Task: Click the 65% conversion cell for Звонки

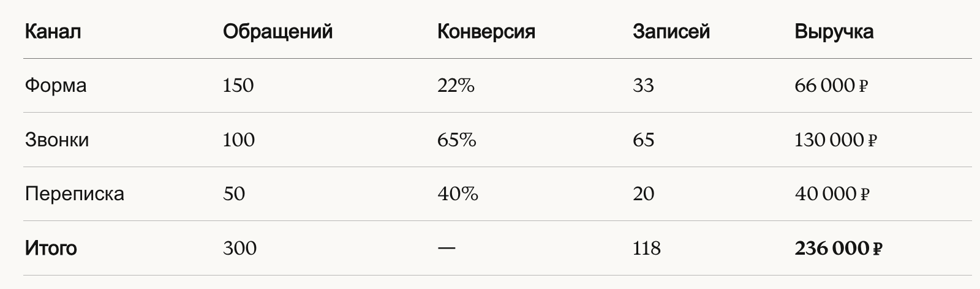Action: 456,140
